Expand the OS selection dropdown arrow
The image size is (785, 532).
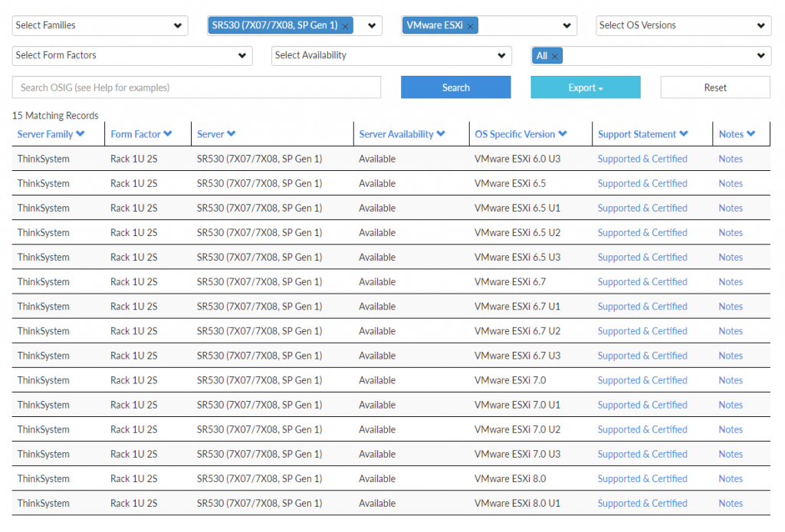coord(567,25)
